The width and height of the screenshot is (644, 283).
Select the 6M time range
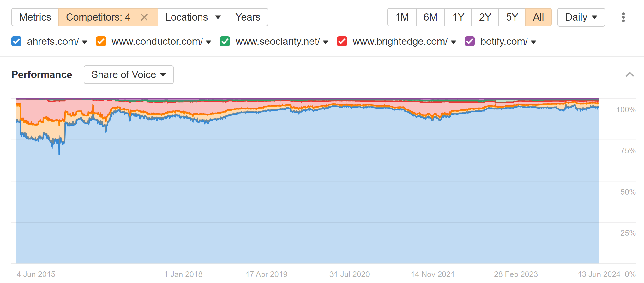pyautogui.click(x=430, y=17)
